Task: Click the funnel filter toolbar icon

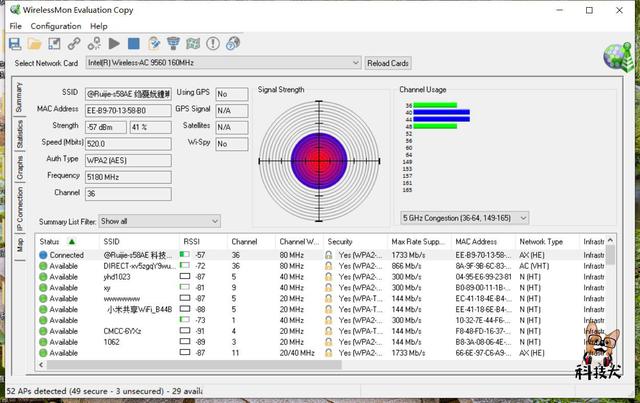Action: 173,44
